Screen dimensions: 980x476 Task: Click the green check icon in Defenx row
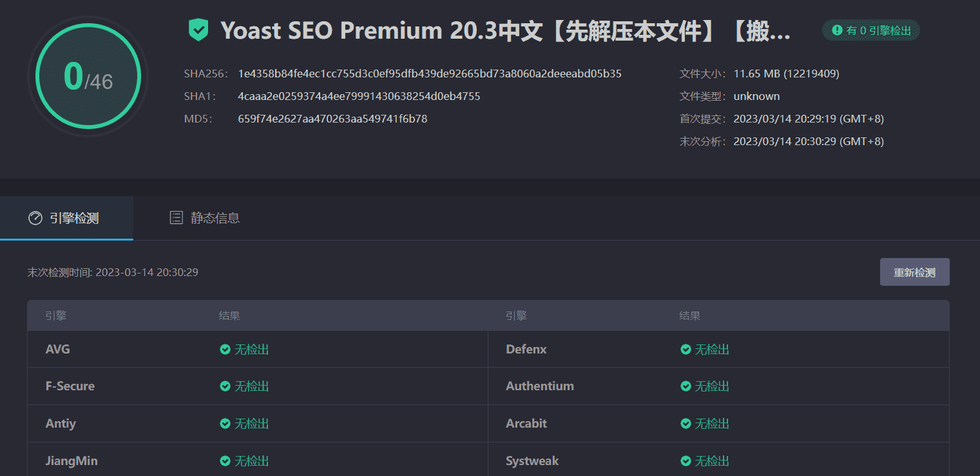tap(686, 350)
